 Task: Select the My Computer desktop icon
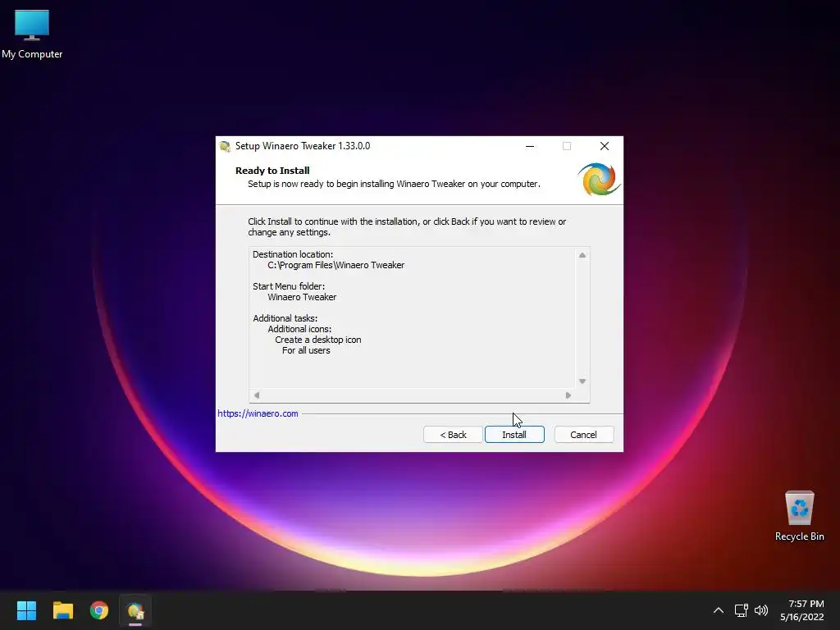tap(32, 34)
